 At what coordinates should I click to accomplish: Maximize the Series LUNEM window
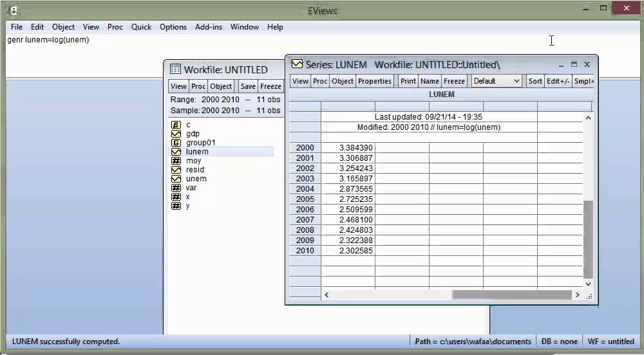(x=574, y=64)
